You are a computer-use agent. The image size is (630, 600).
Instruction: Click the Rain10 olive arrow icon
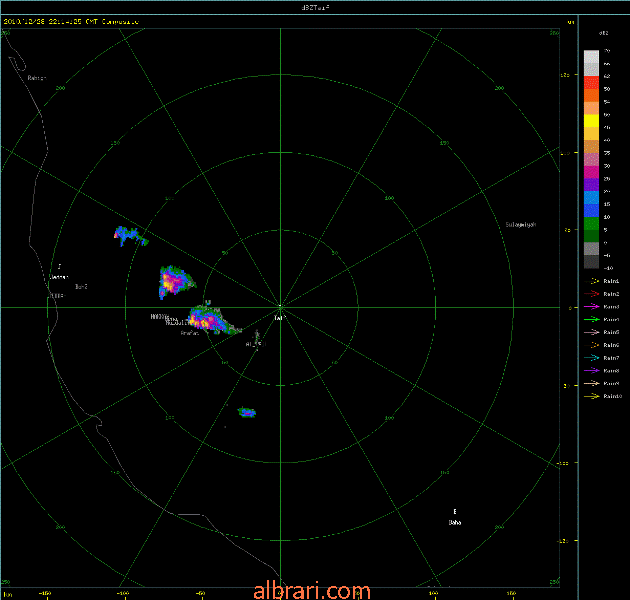pos(592,396)
